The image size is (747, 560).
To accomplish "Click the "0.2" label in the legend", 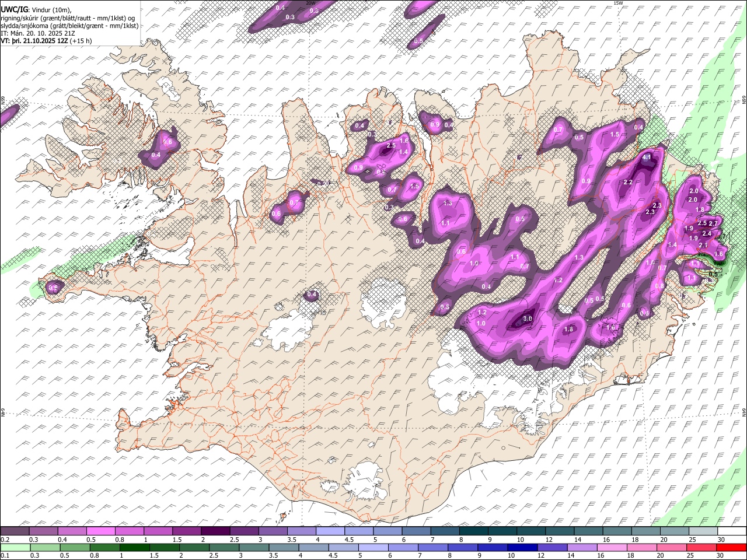I will point(5,540).
